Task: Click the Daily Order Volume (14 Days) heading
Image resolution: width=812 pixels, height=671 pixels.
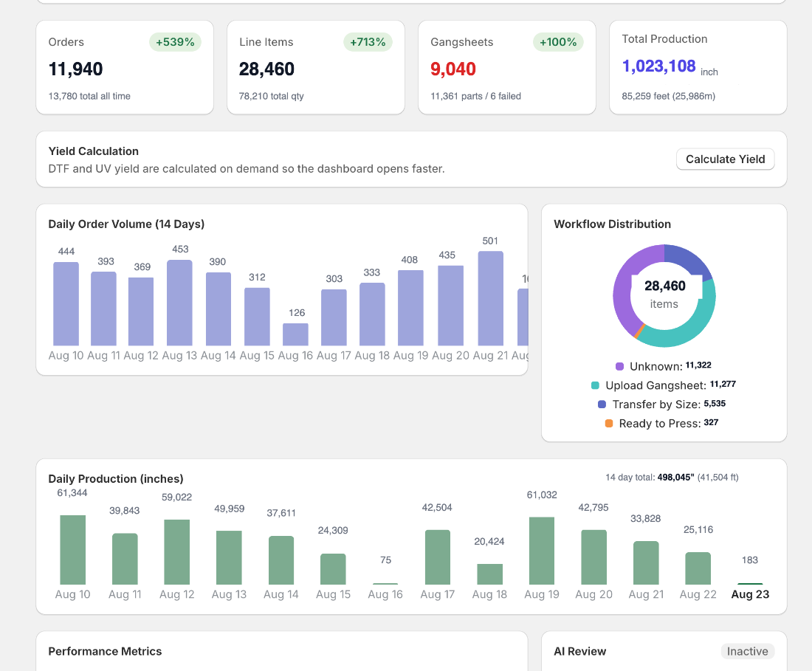Action: pos(126,224)
